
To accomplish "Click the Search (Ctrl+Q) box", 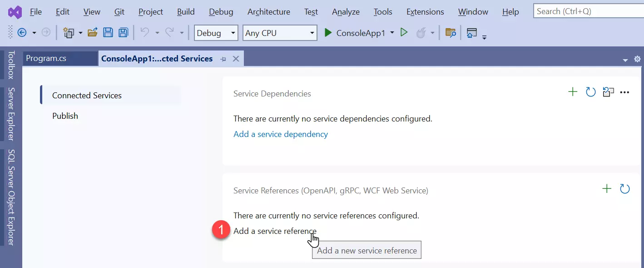I will pos(589,11).
